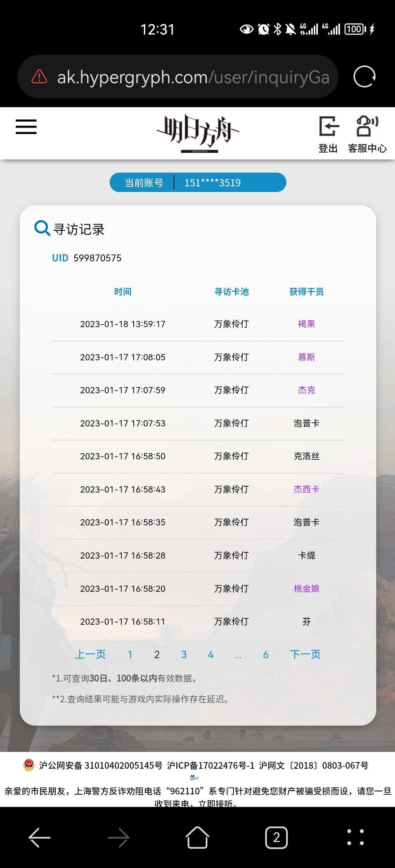Viewport: 395px width, 868px height.
Task: Click the next page (下一页) link
Action: (305, 654)
